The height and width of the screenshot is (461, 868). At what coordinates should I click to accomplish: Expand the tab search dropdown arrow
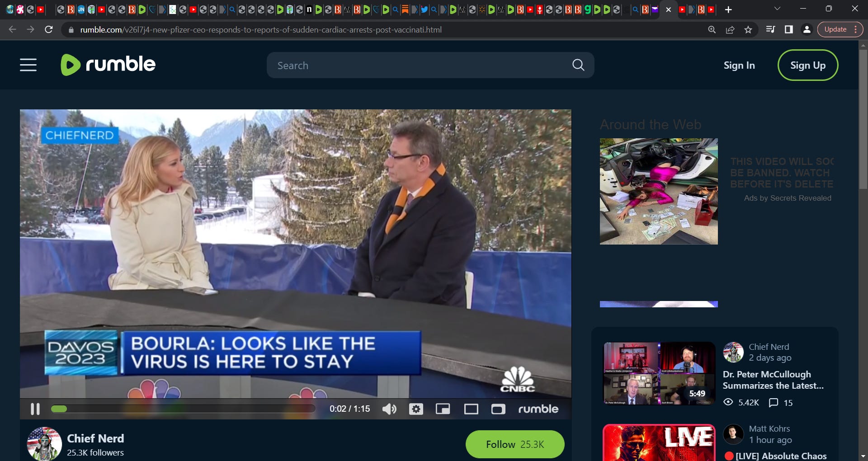[x=777, y=9]
